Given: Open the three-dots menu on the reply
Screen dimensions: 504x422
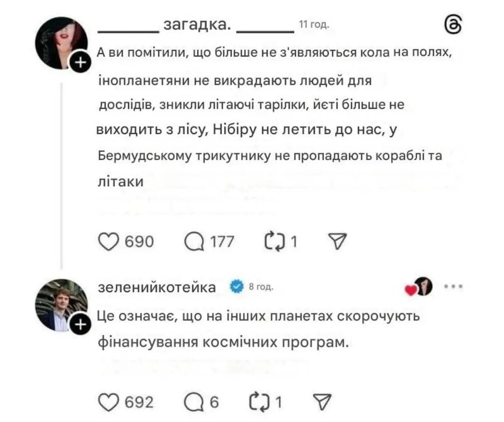Looking at the screenshot, I should click(x=453, y=286).
